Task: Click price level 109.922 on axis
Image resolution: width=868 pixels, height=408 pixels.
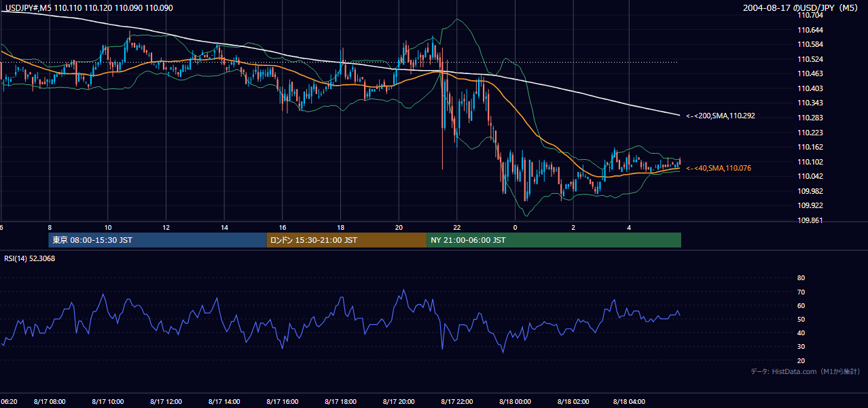Action: [811, 205]
